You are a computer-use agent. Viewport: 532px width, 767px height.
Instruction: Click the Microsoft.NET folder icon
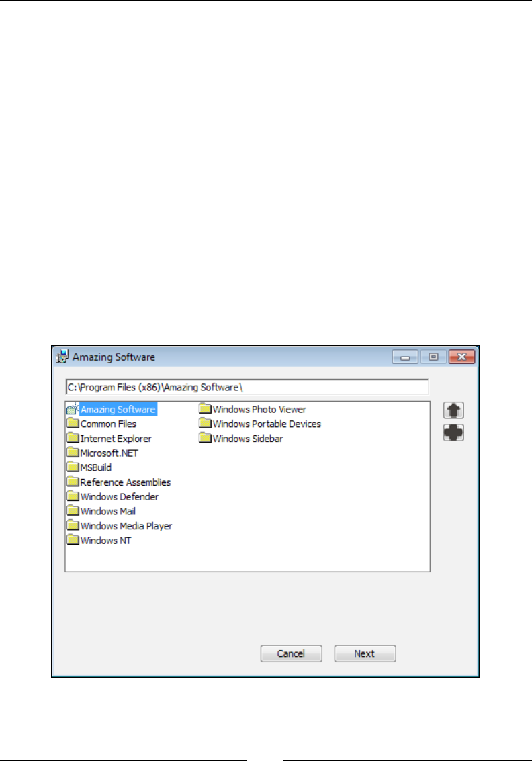coord(73,453)
